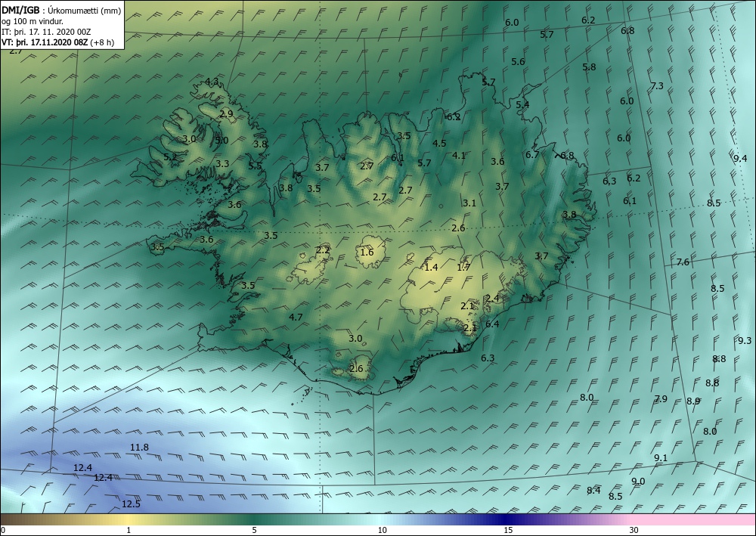Click the map value '4.7'
The height and width of the screenshot is (536, 756).
click(296, 318)
